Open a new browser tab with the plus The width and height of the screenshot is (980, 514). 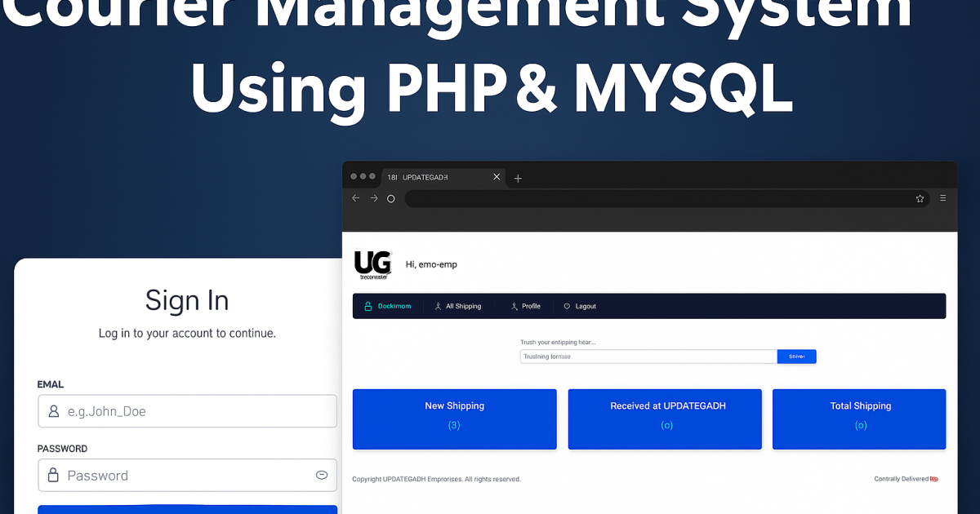pyautogui.click(x=518, y=177)
